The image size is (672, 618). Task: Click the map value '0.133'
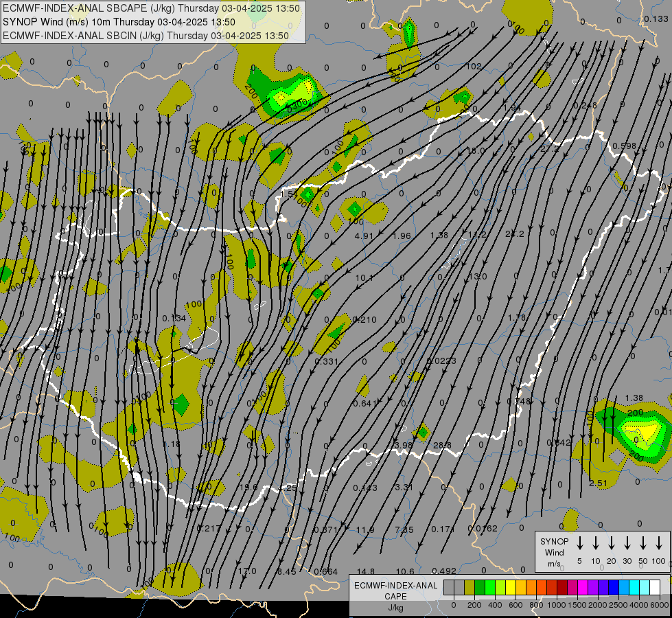point(656,19)
